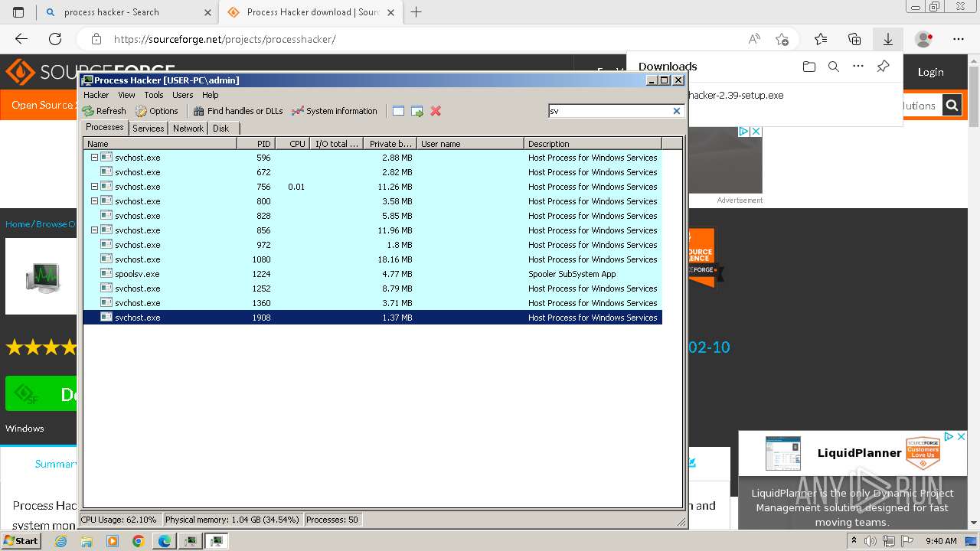Select the spoolsv.exe process row
The width and height of the screenshot is (980, 551).
click(372, 274)
